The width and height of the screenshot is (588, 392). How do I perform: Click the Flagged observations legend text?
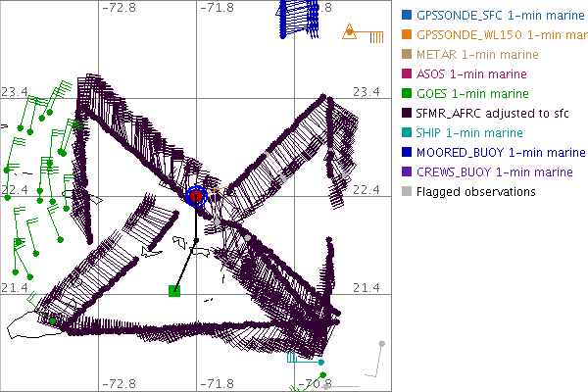coord(475,192)
